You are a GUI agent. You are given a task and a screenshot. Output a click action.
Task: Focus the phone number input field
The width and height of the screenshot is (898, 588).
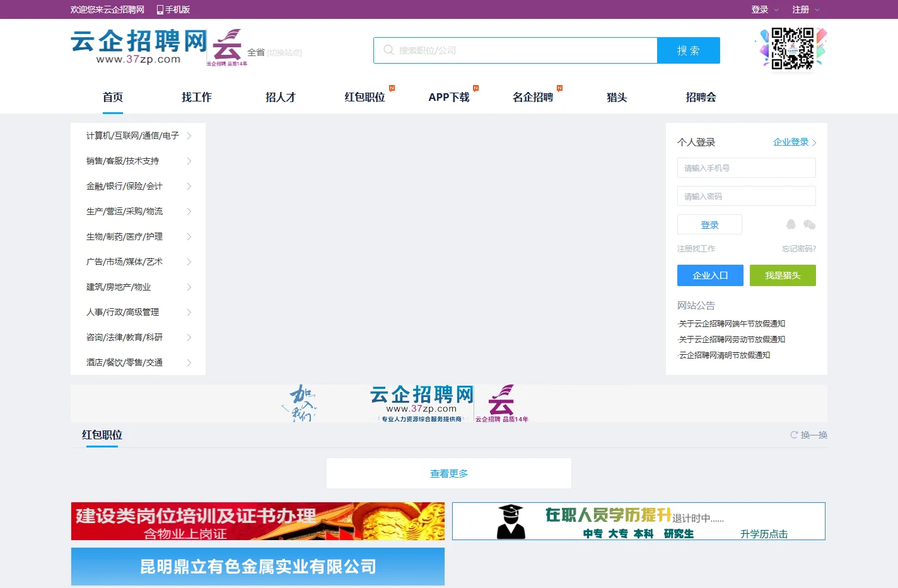point(747,168)
